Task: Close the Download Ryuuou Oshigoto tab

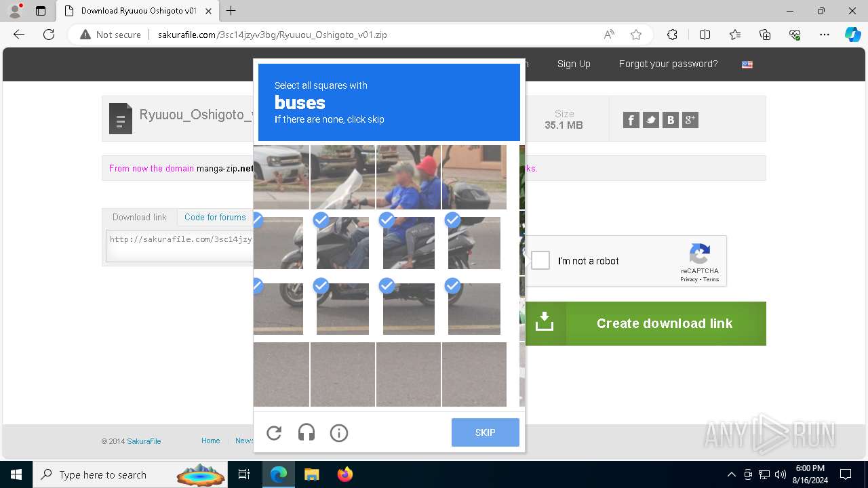Action: pos(208,11)
